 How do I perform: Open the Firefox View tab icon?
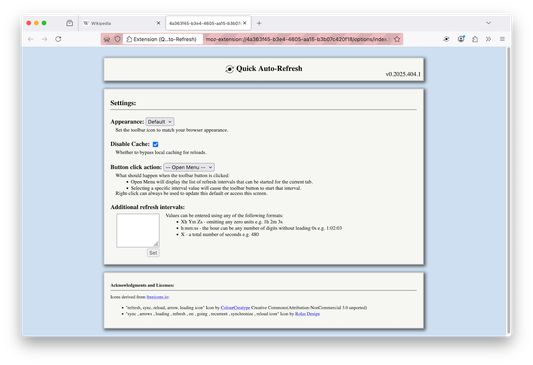coord(70,23)
